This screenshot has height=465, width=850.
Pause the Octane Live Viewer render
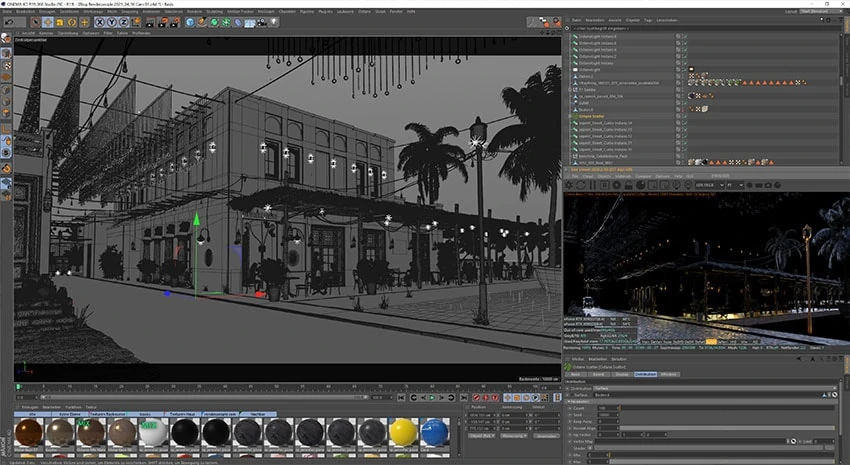[x=593, y=185]
